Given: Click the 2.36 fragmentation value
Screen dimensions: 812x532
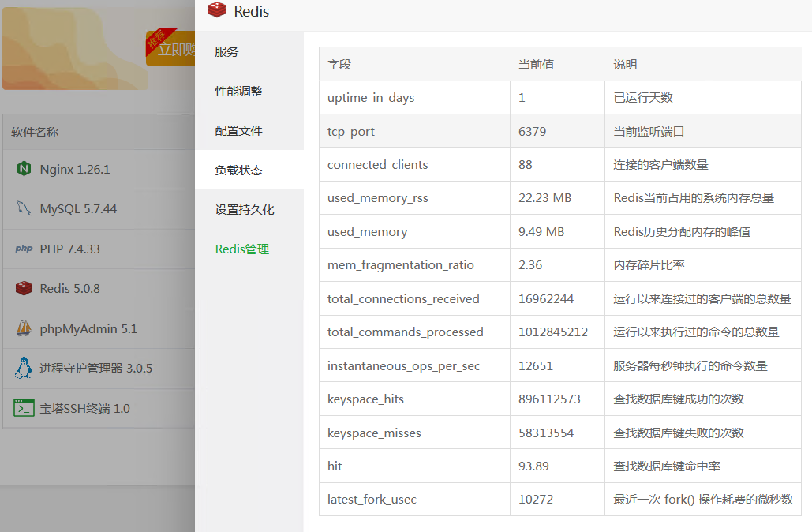Looking at the screenshot, I should click(530, 264).
